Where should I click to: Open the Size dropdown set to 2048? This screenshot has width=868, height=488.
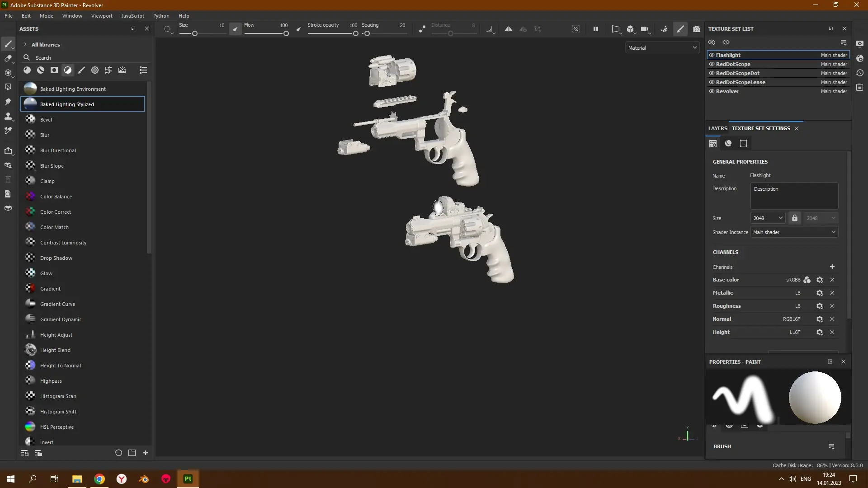(x=767, y=218)
